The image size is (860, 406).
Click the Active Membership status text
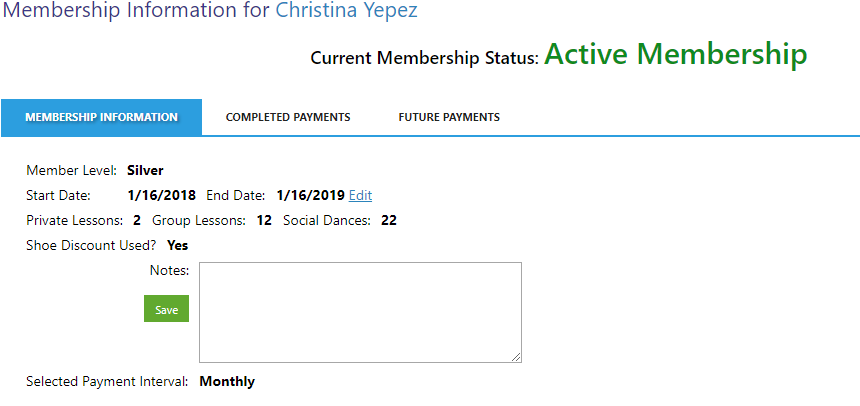click(x=676, y=54)
